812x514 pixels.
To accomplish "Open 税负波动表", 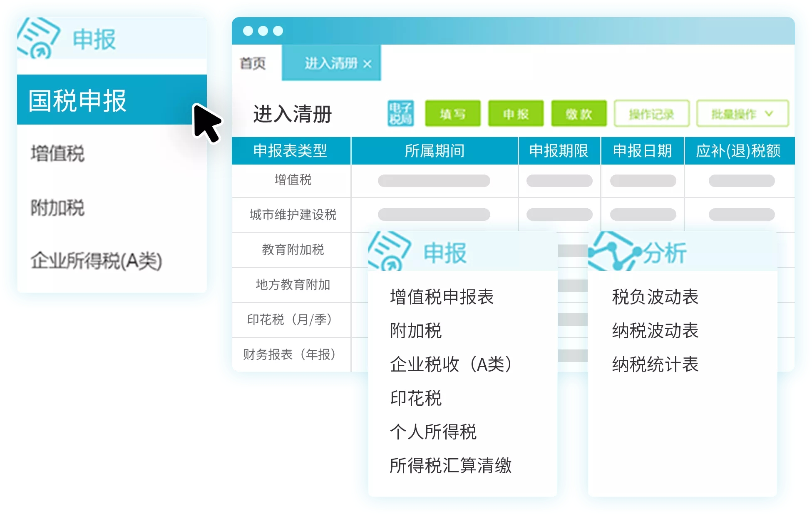I will coord(655,297).
